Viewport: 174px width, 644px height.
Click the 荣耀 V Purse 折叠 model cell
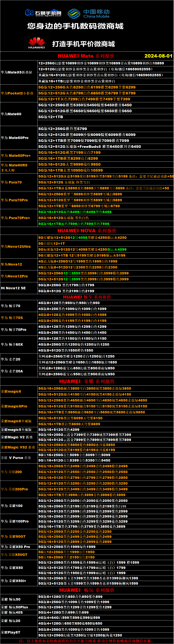[x=19, y=458]
